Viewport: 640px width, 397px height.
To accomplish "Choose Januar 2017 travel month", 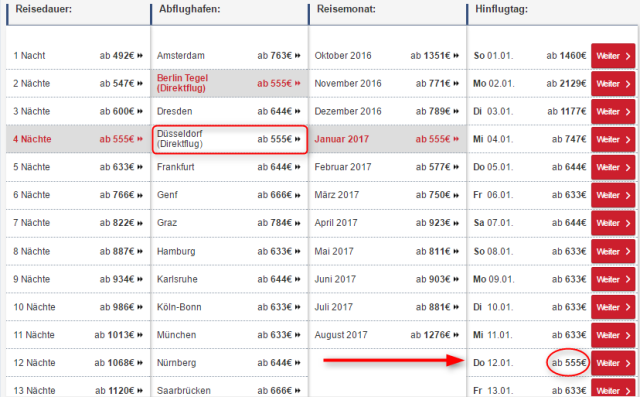I will (x=387, y=139).
